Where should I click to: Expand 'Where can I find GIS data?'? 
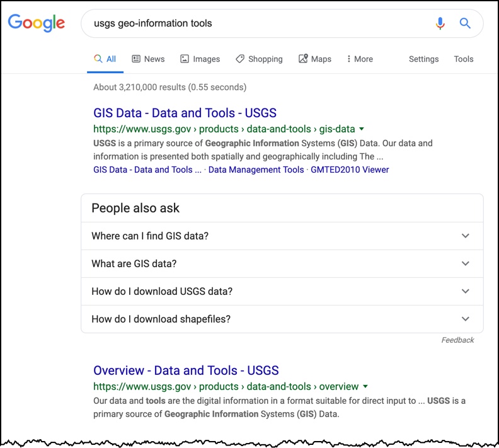(282, 236)
